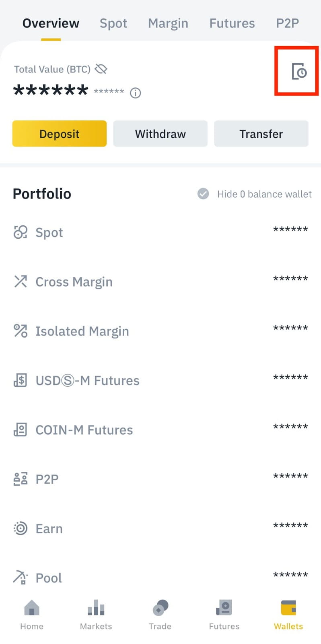321x644 pixels.
Task: Tap the COIN-M Futures wallet icon
Action: [x=21, y=430]
